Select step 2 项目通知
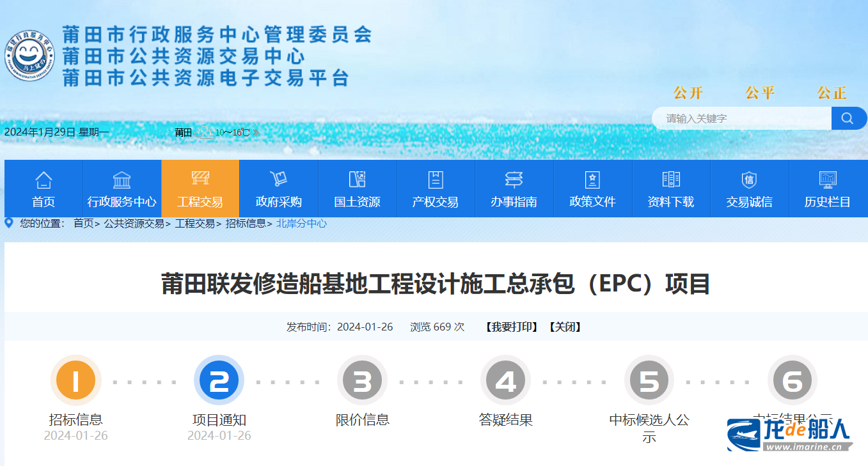868x466 pixels. click(219, 382)
